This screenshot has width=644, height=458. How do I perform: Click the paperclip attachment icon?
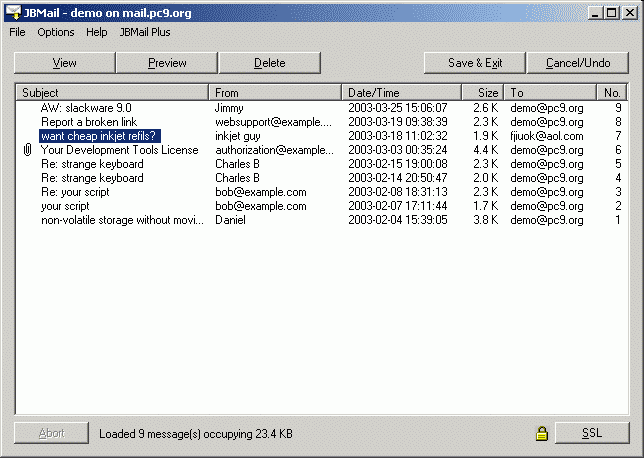tap(27, 150)
